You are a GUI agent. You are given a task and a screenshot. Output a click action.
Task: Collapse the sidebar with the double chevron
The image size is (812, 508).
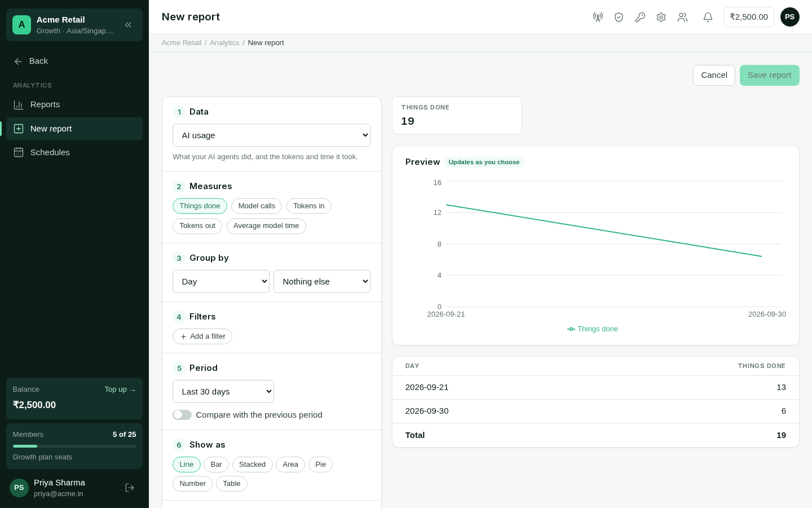pos(128,25)
